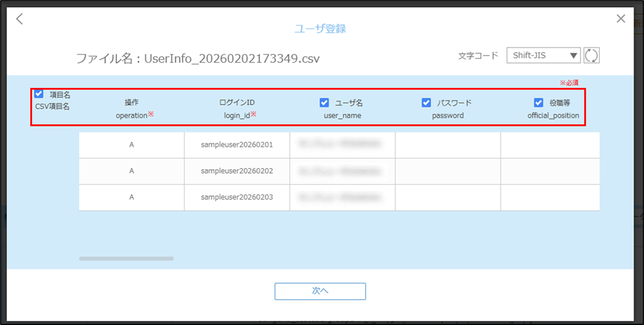Click the 次へ button
Image resolution: width=644 pixels, height=325 pixels.
(320, 291)
